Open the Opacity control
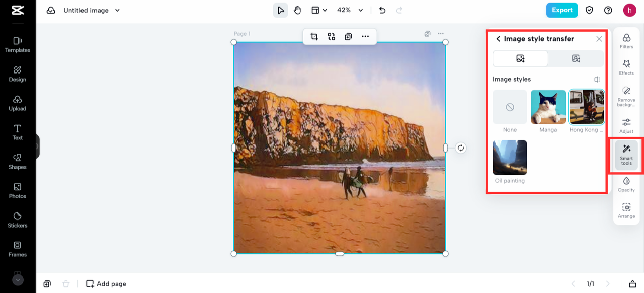644x293 pixels. tap(626, 184)
